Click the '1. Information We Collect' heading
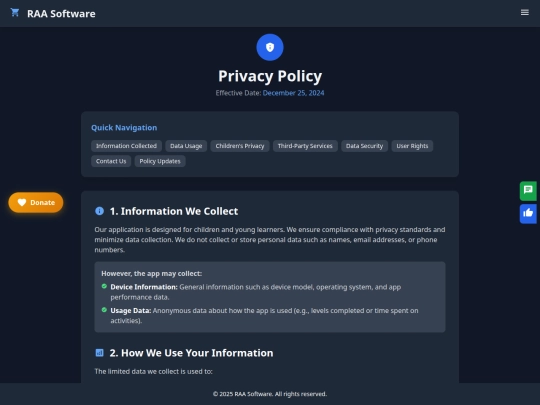This screenshot has height=405, width=540. pos(174,211)
